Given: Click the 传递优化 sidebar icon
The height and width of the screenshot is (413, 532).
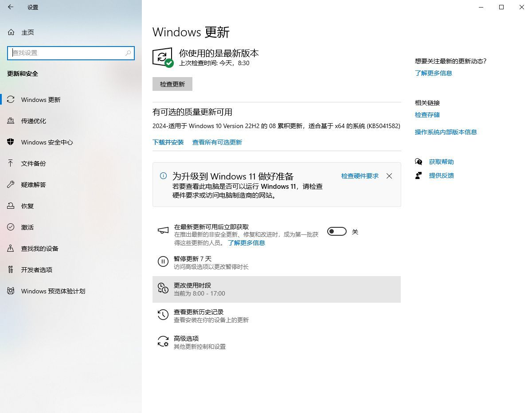Looking at the screenshot, I should (x=11, y=121).
